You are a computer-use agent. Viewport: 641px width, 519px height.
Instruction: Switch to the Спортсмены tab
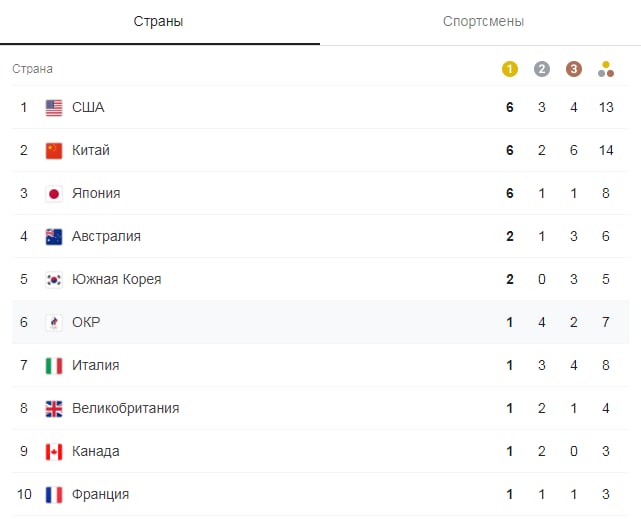point(483,21)
